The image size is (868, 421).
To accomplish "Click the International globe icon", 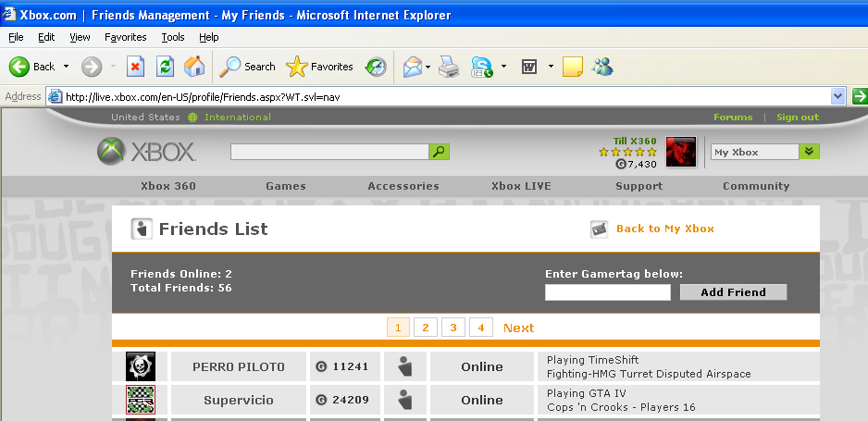I will (x=192, y=118).
